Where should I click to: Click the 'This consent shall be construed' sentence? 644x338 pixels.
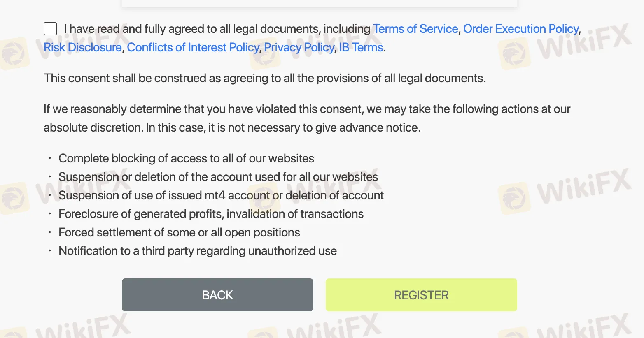pos(264,78)
